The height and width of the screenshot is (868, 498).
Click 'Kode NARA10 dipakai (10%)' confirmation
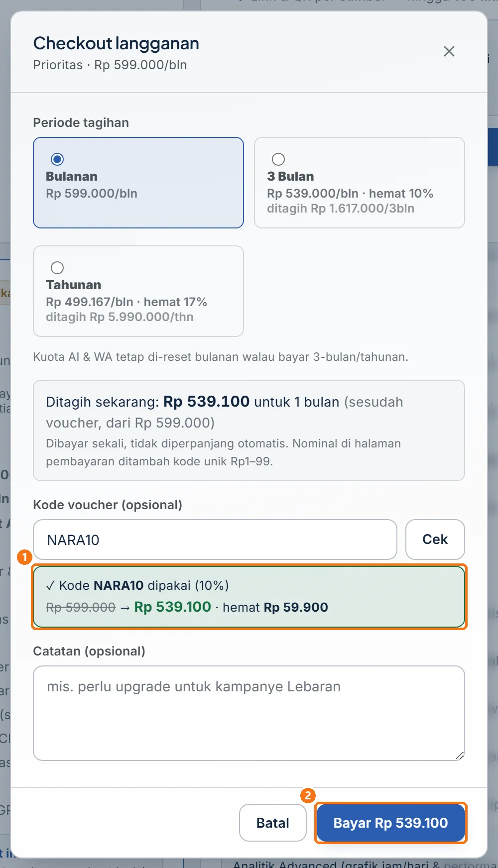tap(137, 585)
